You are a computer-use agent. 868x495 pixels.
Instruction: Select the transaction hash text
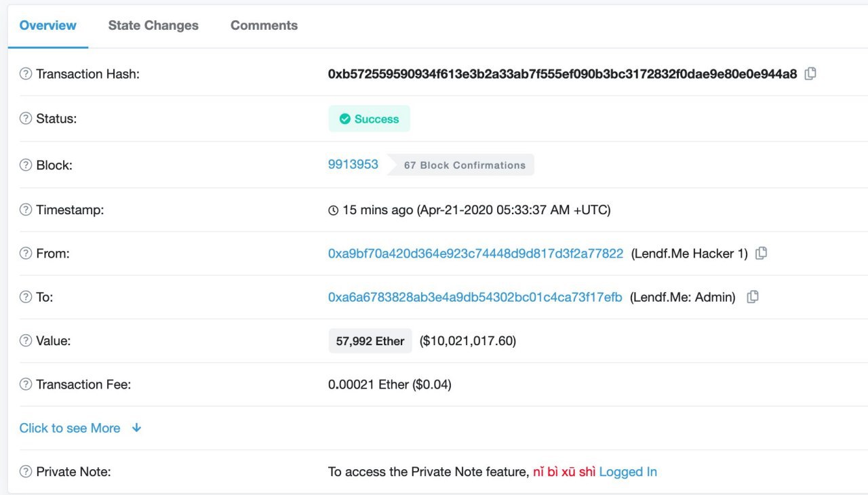(x=563, y=74)
